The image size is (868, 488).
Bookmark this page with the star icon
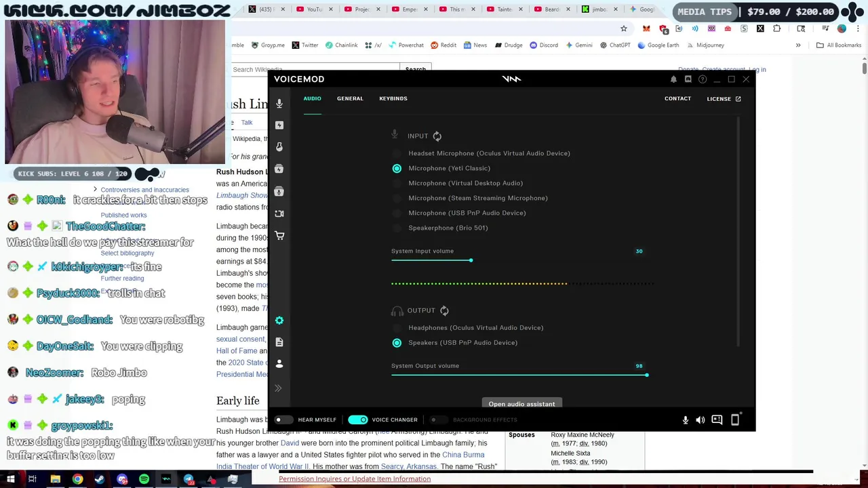[624, 28]
